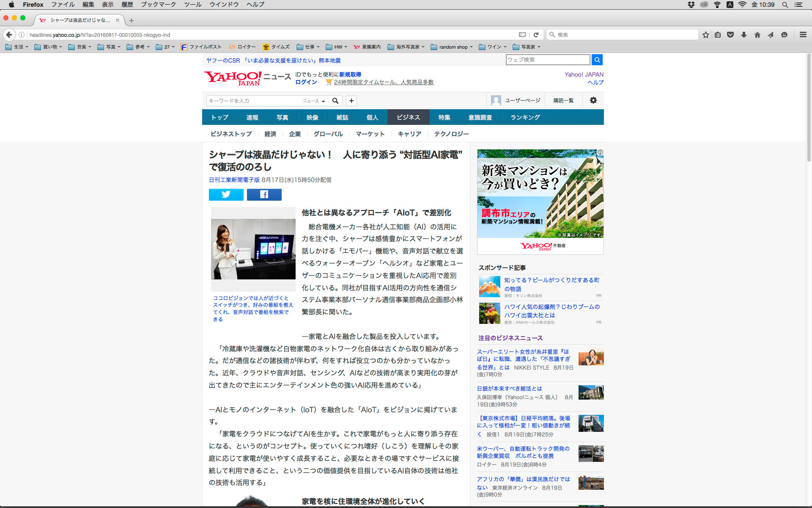Toggle reader view icon in address bar
Viewport: 812px width, 508px height.
[522, 35]
